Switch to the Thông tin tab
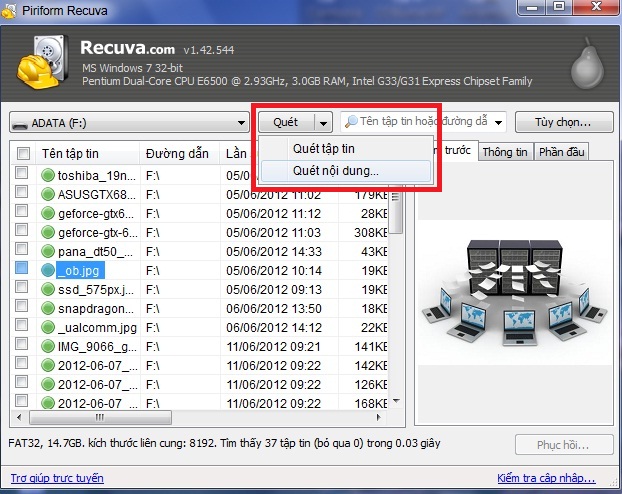The image size is (622, 494). (505, 152)
